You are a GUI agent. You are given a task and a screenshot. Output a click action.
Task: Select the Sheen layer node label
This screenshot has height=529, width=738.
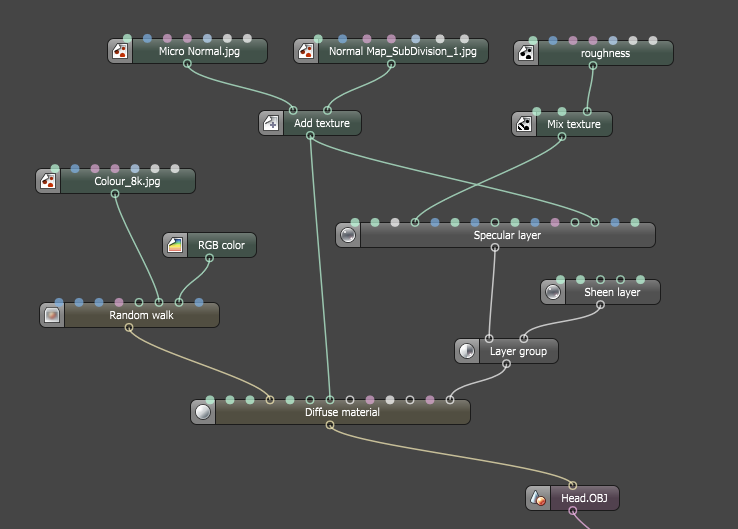pyautogui.click(x=612, y=292)
